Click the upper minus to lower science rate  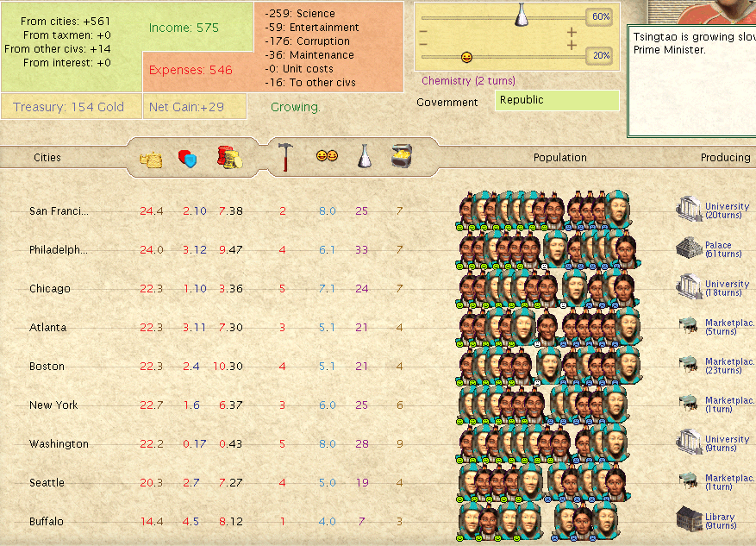coord(423,32)
